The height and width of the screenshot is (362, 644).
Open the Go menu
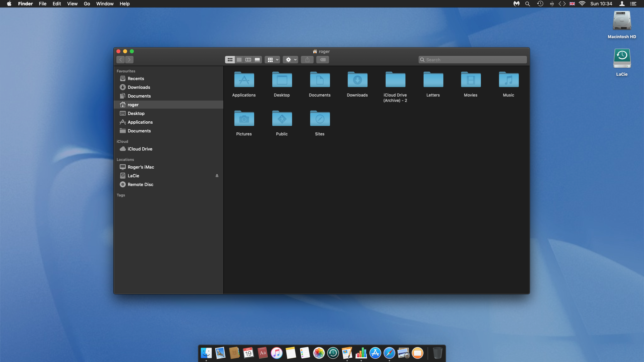tap(87, 4)
